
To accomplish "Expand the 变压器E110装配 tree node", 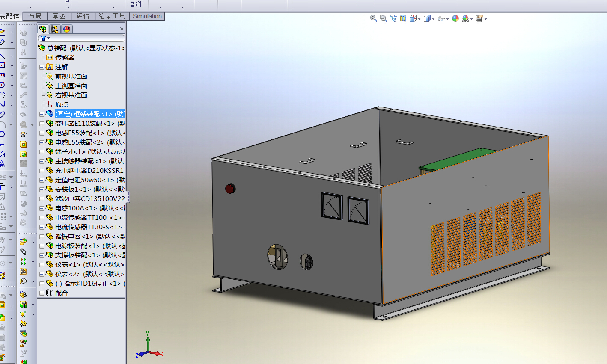I will 42,124.
